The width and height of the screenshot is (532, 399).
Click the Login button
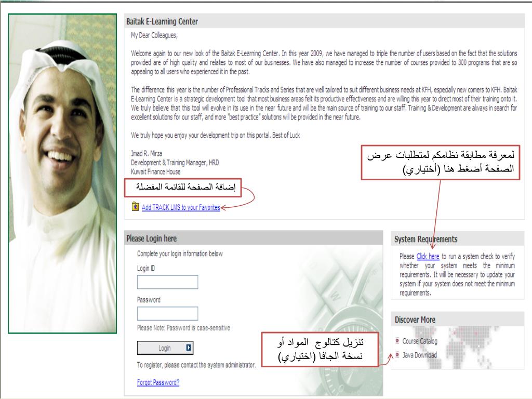[x=165, y=348]
